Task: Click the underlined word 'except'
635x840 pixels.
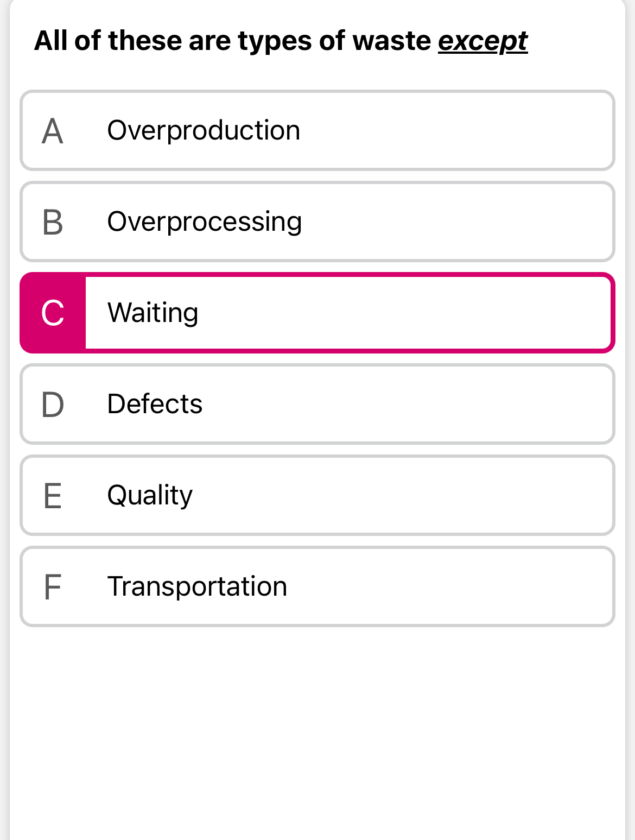Action: [x=482, y=41]
